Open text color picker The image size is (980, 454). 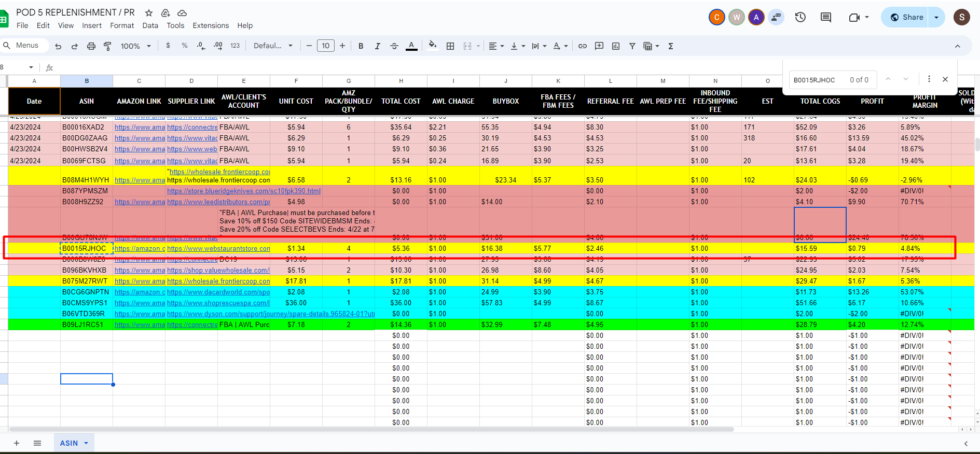[411, 46]
